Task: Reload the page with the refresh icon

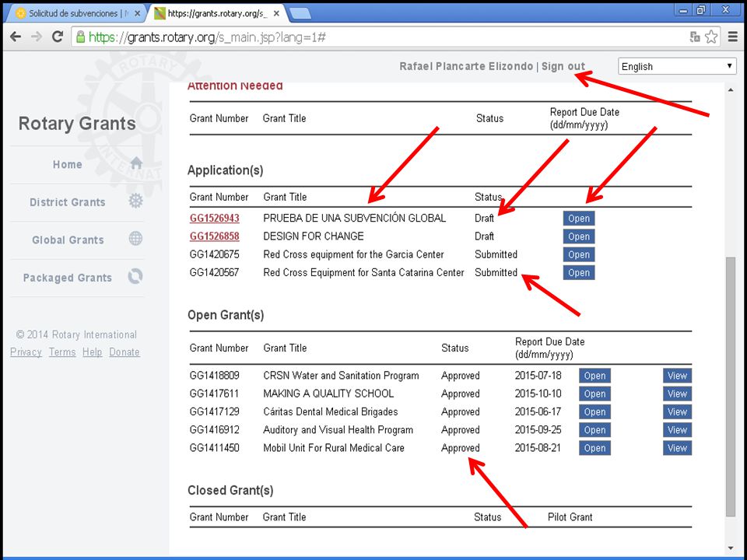Action: [58, 37]
